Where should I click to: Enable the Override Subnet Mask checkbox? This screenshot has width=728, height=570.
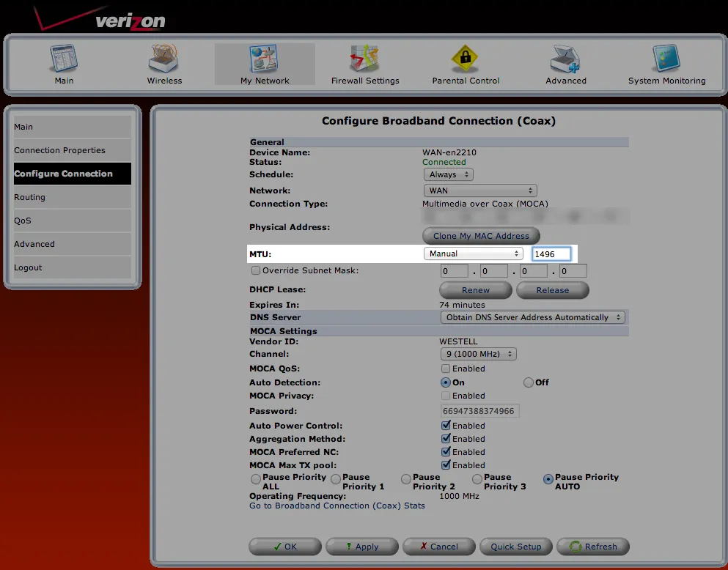point(255,270)
